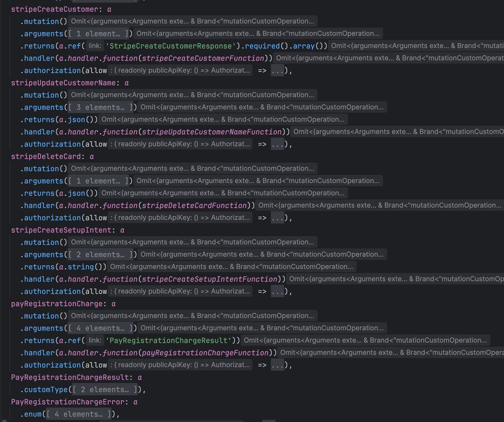Click the PayRegistrationChargeResult property name
The height and width of the screenshot is (422, 504).
[x=70, y=377]
